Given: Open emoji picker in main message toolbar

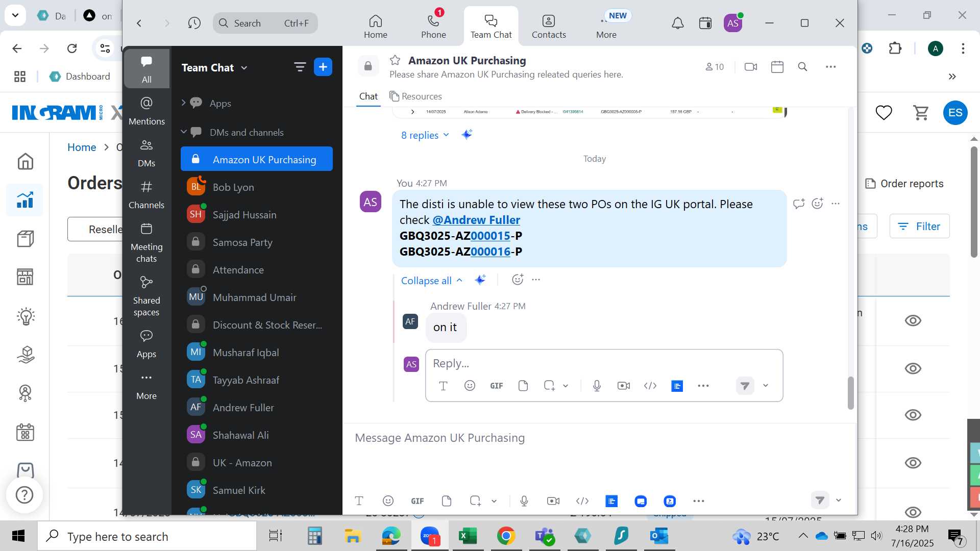Looking at the screenshot, I should coord(388,501).
